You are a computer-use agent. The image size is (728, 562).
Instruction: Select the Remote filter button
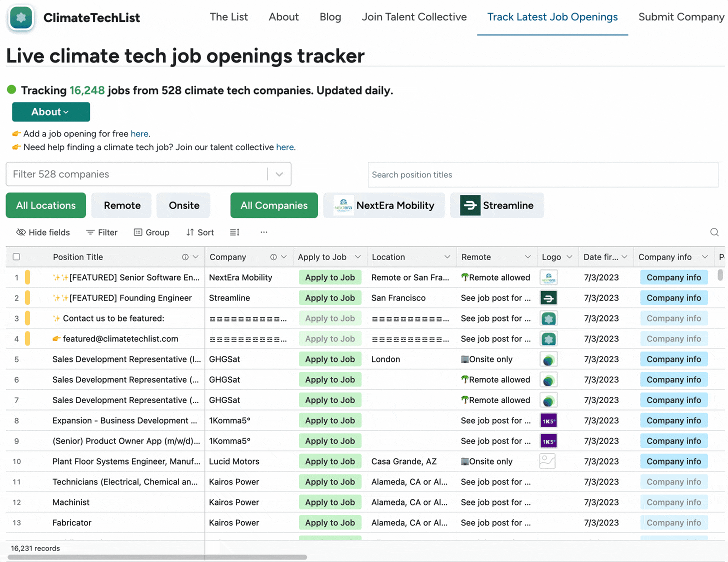[x=121, y=205]
